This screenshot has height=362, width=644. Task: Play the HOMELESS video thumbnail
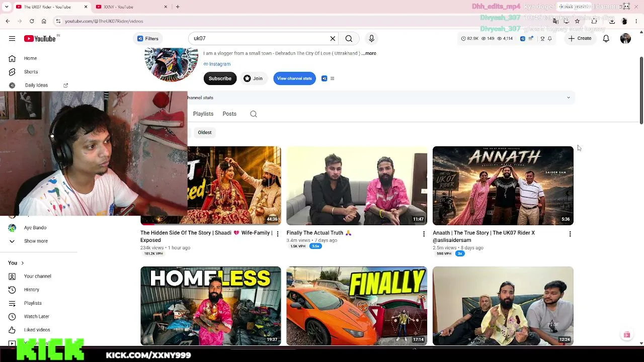pyautogui.click(x=211, y=306)
